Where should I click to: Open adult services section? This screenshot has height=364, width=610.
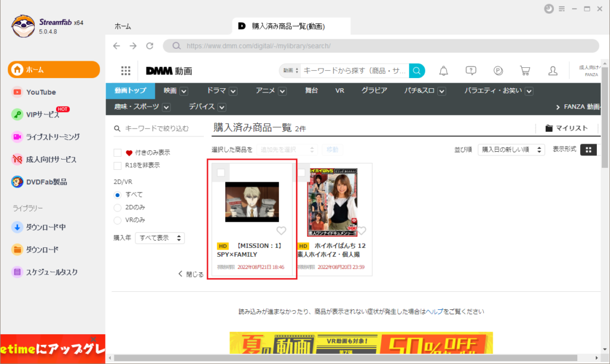(x=44, y=160)
